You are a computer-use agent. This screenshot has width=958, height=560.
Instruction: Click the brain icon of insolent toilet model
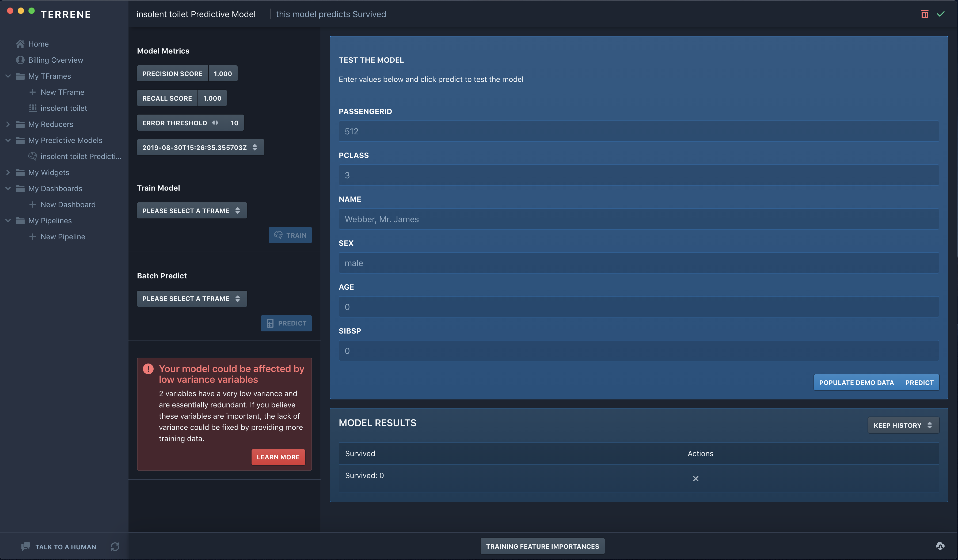(x=33, y=156)
